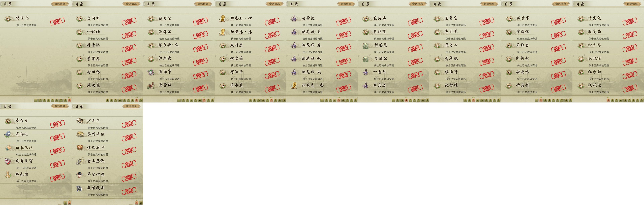Open the 奇遇信息 button above 少年行
Screen dimensions: 644x205
[x=131, y=106]
